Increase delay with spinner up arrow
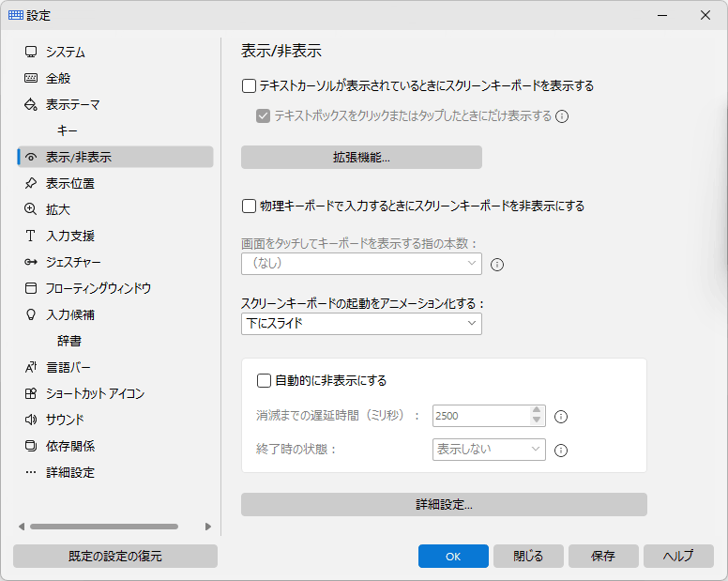728x581 pixels. tap(537, 410)
